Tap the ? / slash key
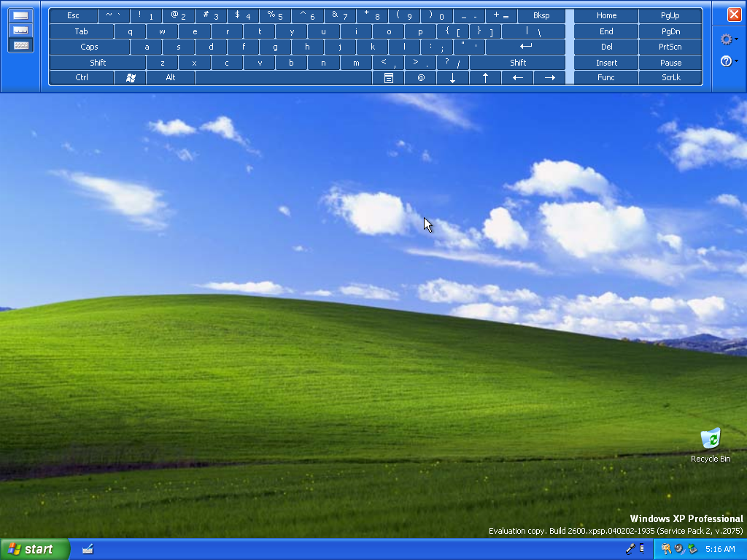 (x=452, y=63)
